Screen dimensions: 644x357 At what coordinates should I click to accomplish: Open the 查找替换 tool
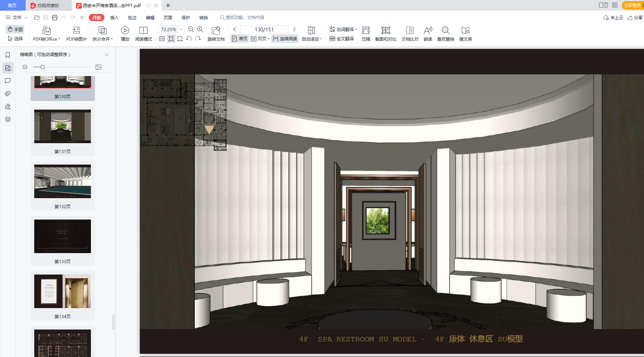click(x=445, y=31)
